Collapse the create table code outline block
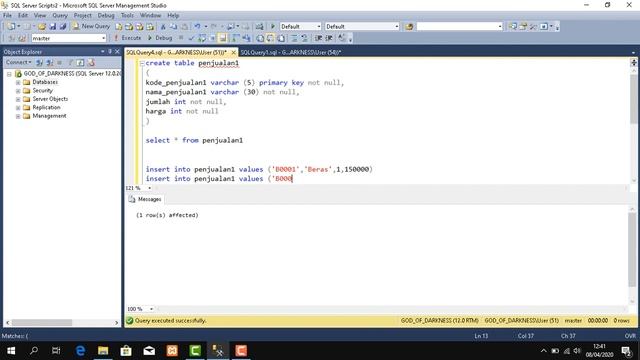The image size is (640, 360). click(142, 63)
